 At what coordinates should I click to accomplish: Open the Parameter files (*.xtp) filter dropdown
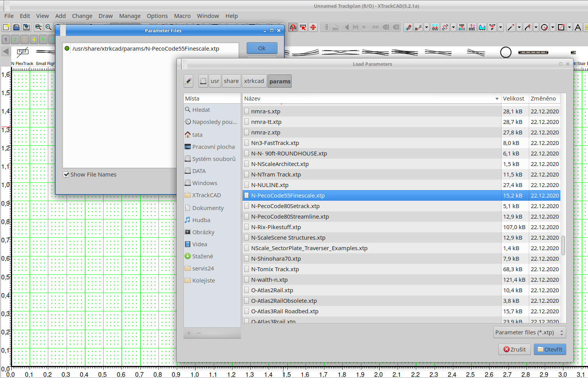[529, 332]
